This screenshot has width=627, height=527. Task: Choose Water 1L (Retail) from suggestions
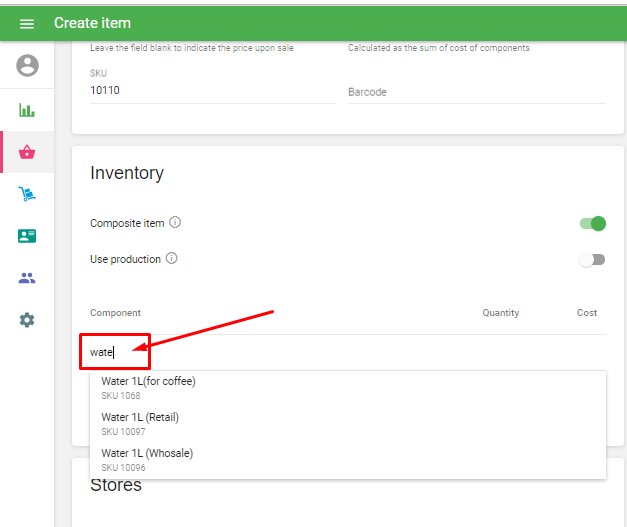pyautogui.click(x=140, y=423)
